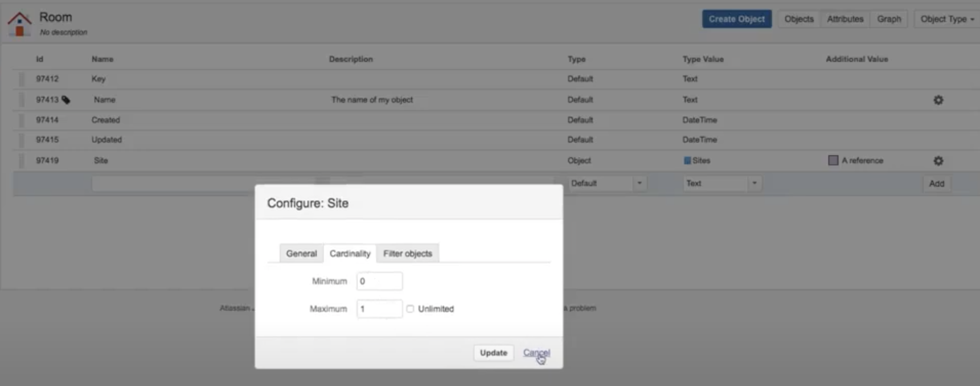Click into the Minimum cardinality field

pyautogui.click(x=379, y=281)
